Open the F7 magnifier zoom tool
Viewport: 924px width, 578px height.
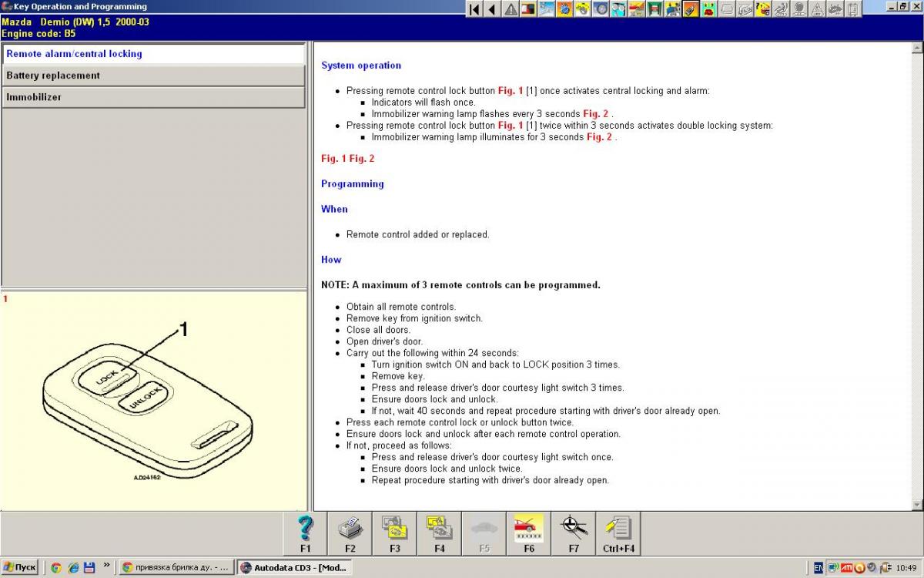[574, 533]
